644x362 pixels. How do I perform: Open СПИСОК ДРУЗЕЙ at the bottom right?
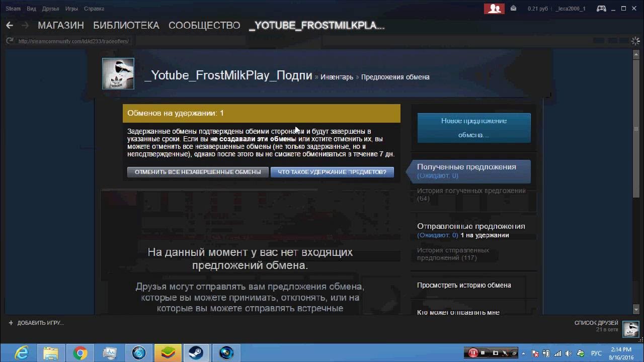(x=596, y=323)
